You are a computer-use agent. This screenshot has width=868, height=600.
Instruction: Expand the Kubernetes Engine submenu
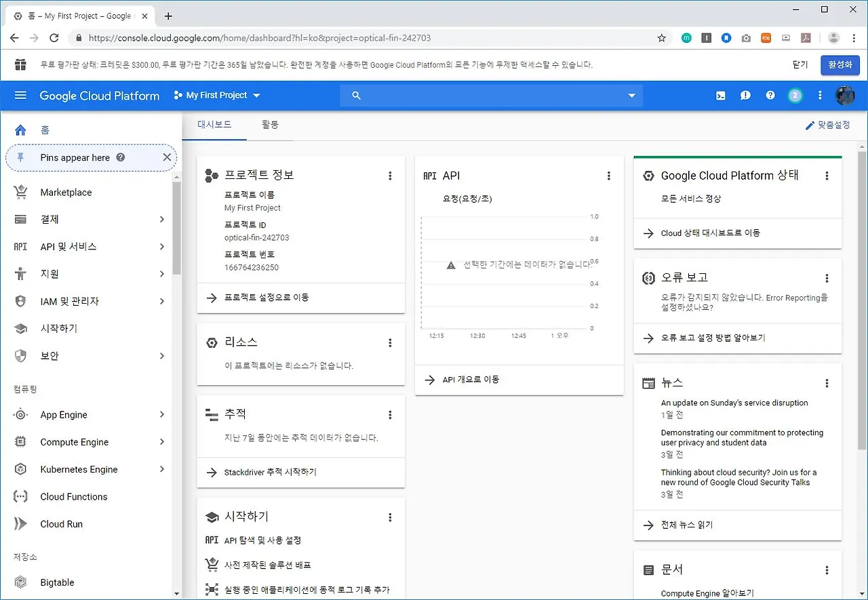[x=162, y=469]
